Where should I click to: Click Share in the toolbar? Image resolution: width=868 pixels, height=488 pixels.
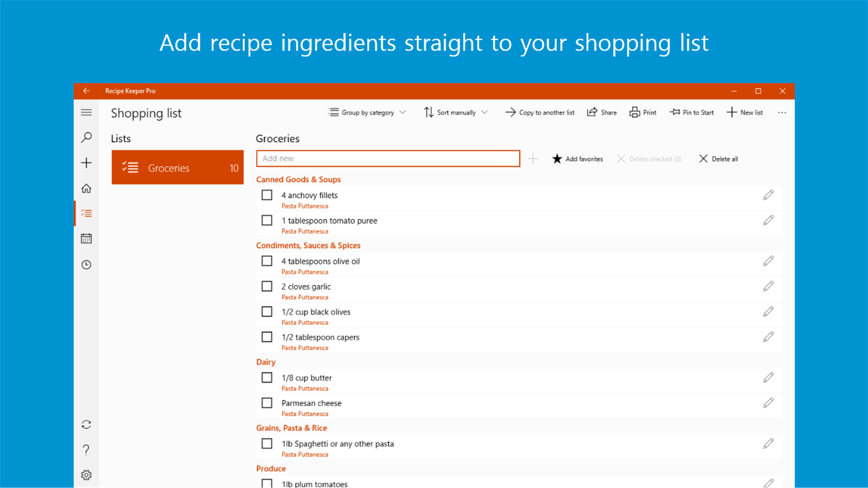click(602, 113)
